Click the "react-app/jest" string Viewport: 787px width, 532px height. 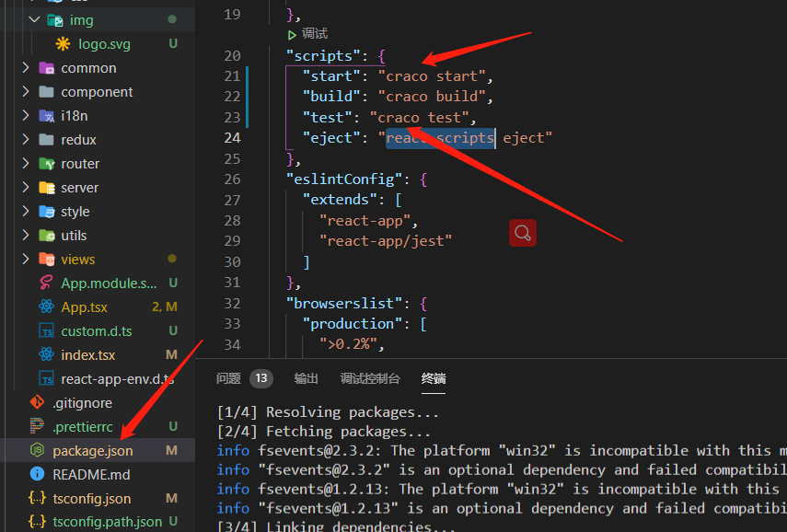coord(386,241)
